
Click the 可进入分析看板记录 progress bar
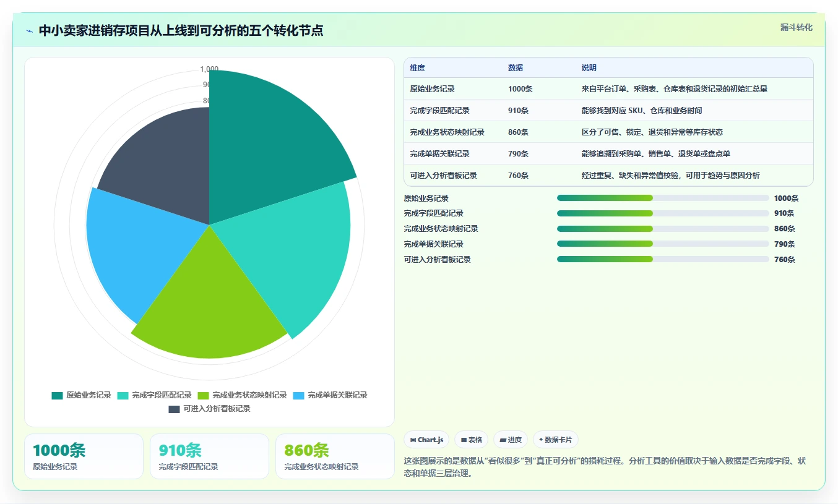(x=663, y=259)
